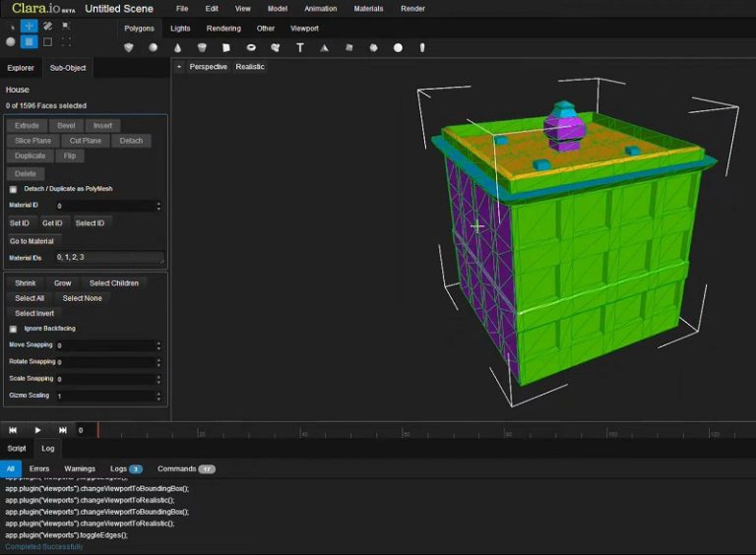The image size is (756, 555).
Task: Click the Select All button
Action: [x=30, y=298]
